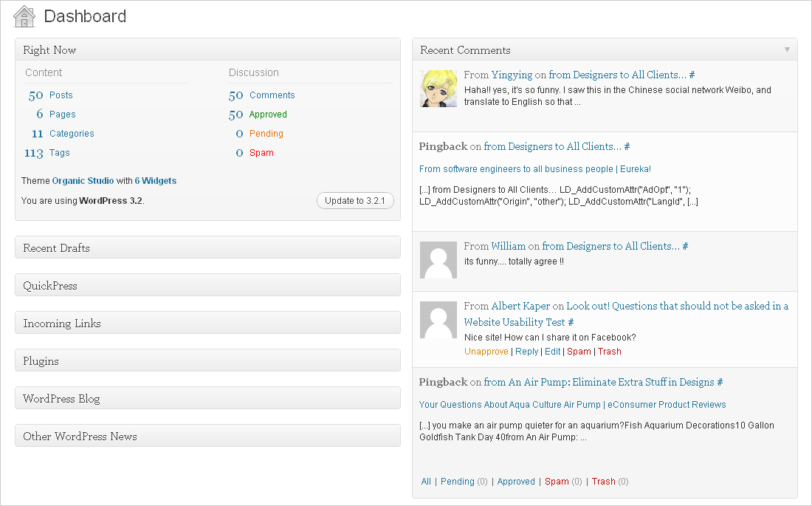Image resolution: width=812 pixels, height=506 pixels.
Task: Open the 50 approved count link
Action: (236, 114)
